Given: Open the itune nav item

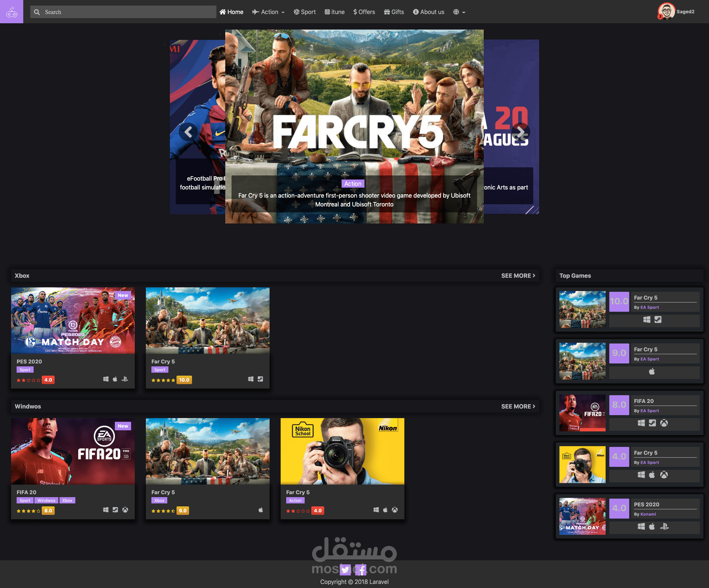Looking at the screenshot, I should [x=335, y=12].
